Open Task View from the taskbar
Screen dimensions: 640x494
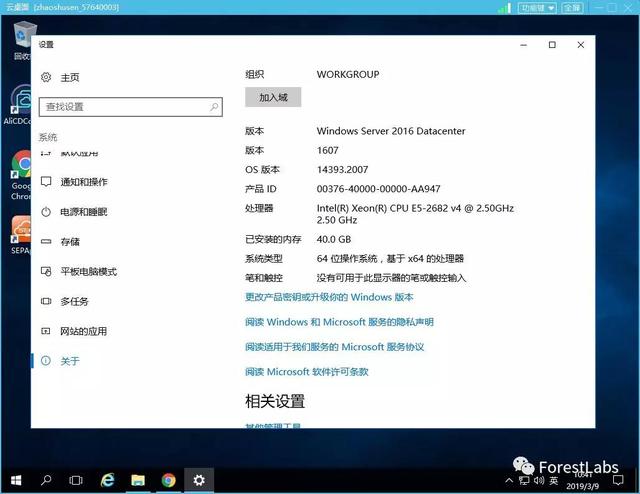click(76, 481)
